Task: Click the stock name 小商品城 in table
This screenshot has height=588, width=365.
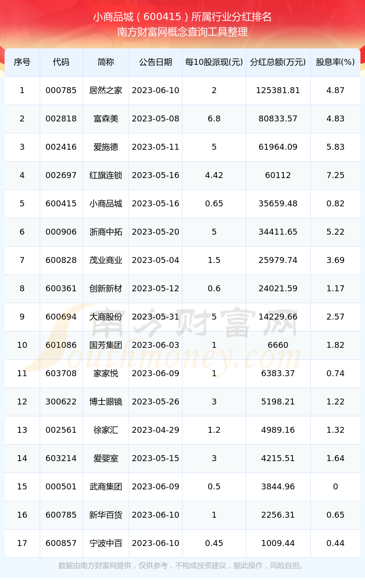Action: coord(106,204)
